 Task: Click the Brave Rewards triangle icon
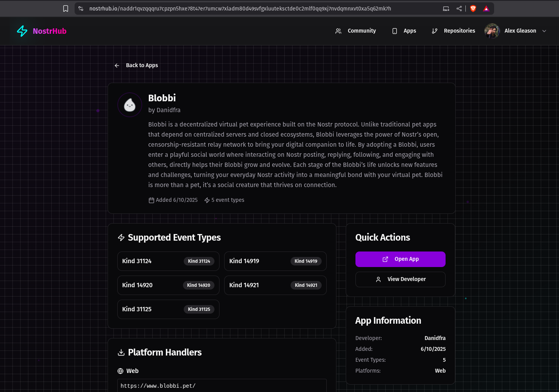pyautogui.click(x=486, y=9)
